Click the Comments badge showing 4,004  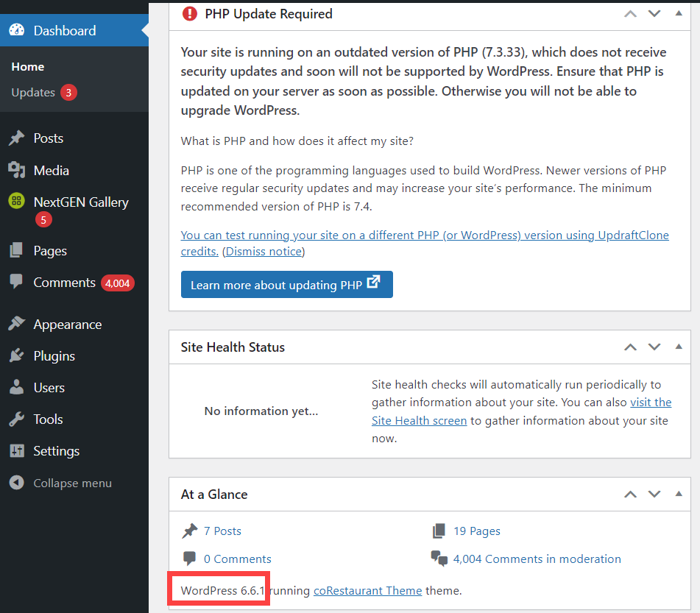click(x=118, y=283)
